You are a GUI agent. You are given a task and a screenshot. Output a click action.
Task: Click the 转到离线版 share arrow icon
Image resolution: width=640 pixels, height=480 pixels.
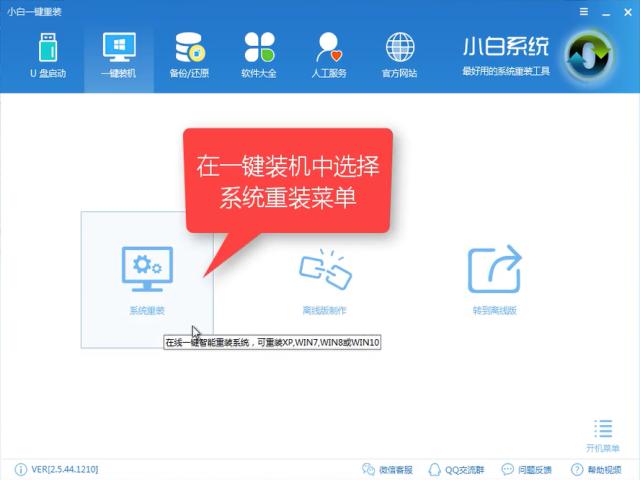(495, 269)
